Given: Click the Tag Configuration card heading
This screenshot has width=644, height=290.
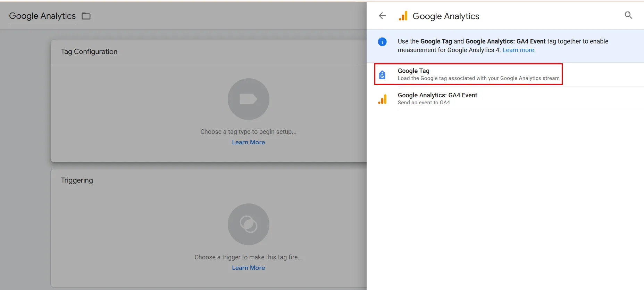Looking at the screenshot, I should coord(89,51).
